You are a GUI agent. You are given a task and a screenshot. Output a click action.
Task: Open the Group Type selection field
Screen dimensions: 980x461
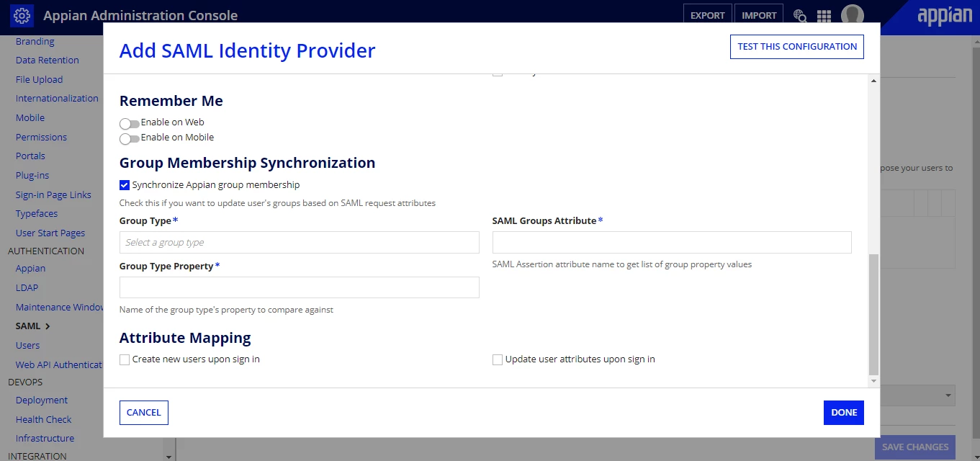click(300, 243)
